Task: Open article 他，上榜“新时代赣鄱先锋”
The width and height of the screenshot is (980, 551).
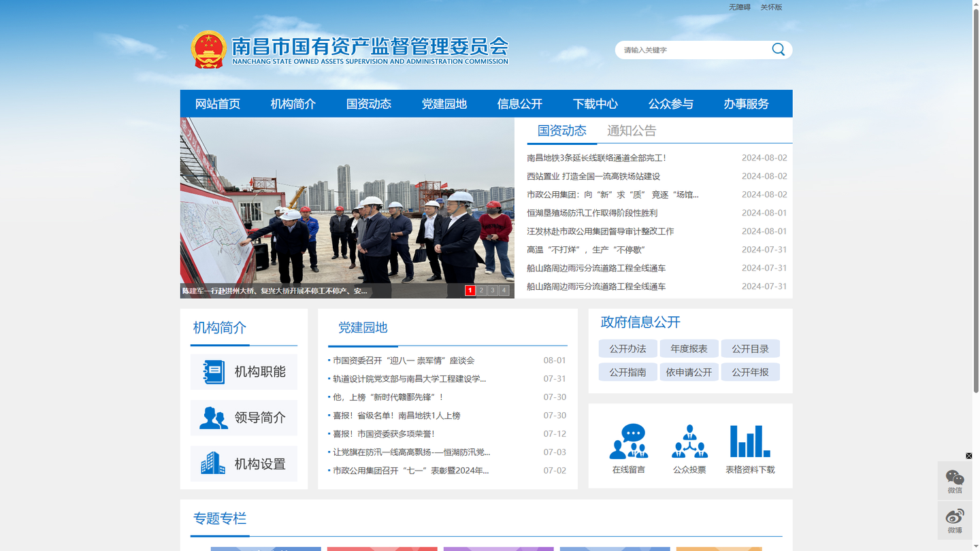Action: click(x=389, y=397)
